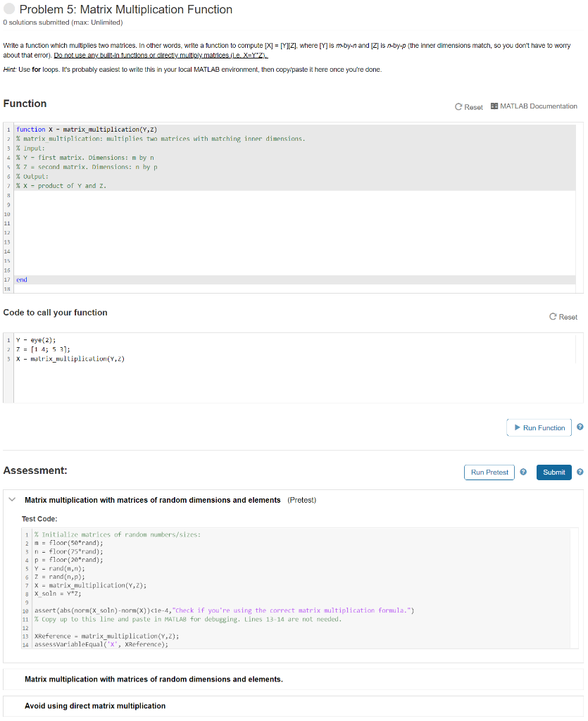
Task: Click the Reset icon in Function header
Action: (458, 107)
